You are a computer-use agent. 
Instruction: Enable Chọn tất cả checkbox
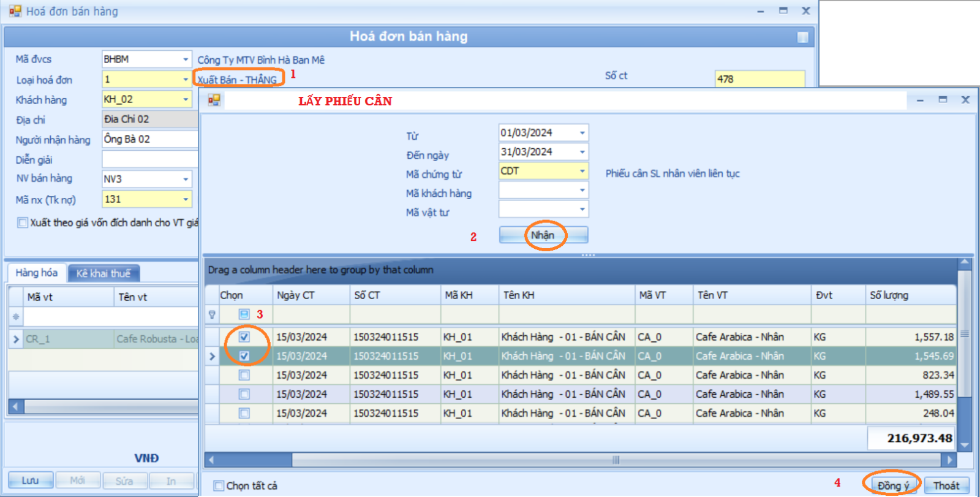click(219, 486)
